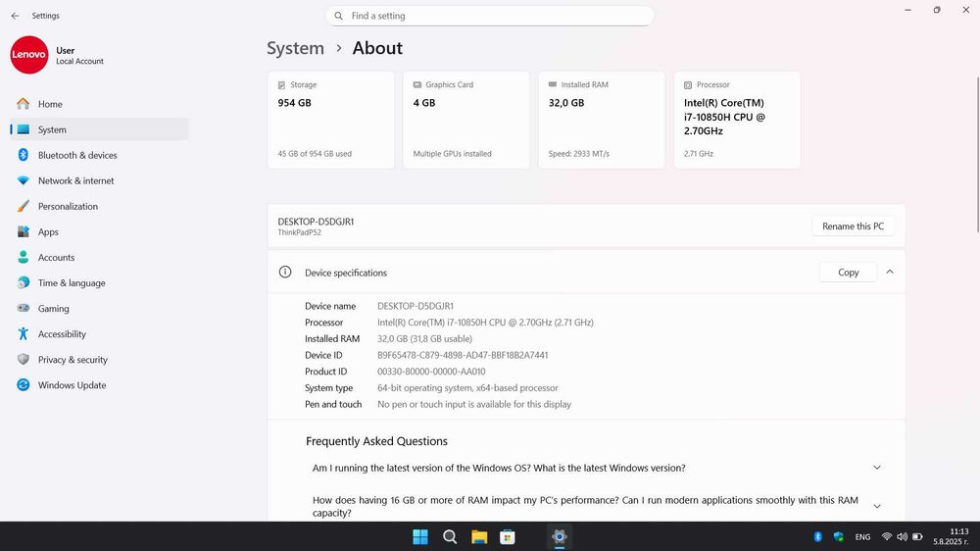980x551 pixels.
Task: Click the Network wifi icon in sidebar
Action: click(24, 180)
